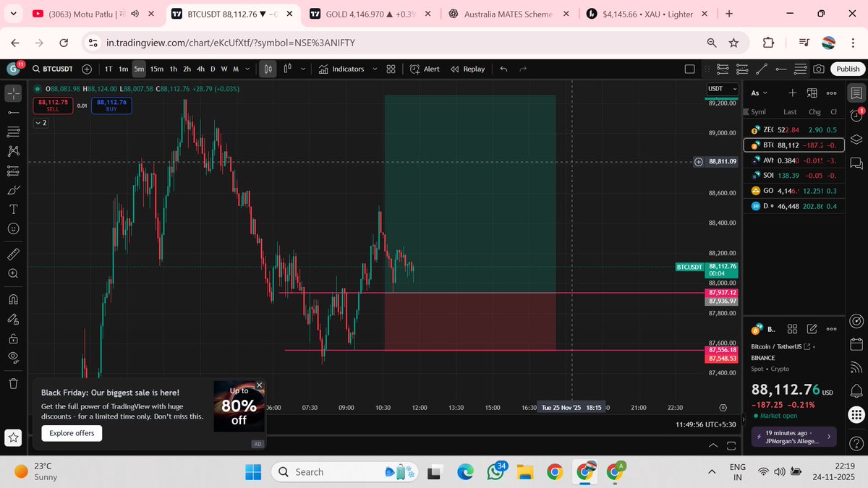Screen dimensions: 868x488
Task: Open the alerts clock icon with badge
Action: tap(856, 116)
